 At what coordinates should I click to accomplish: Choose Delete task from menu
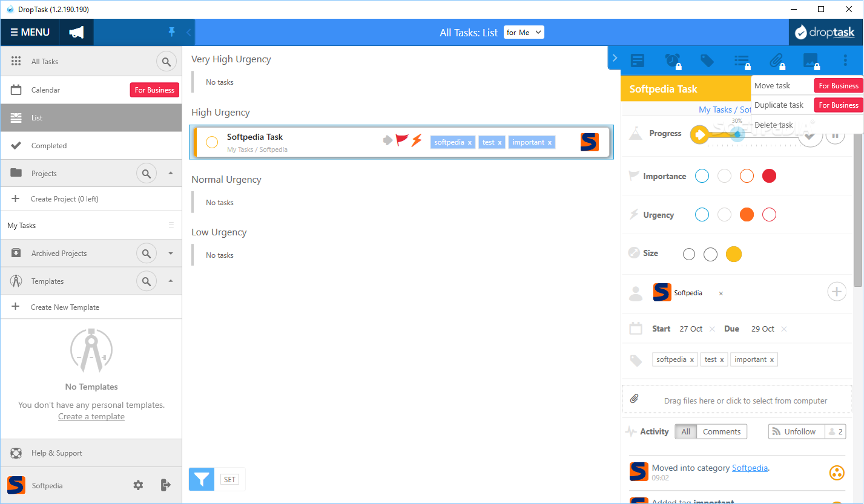pos(774,125)
